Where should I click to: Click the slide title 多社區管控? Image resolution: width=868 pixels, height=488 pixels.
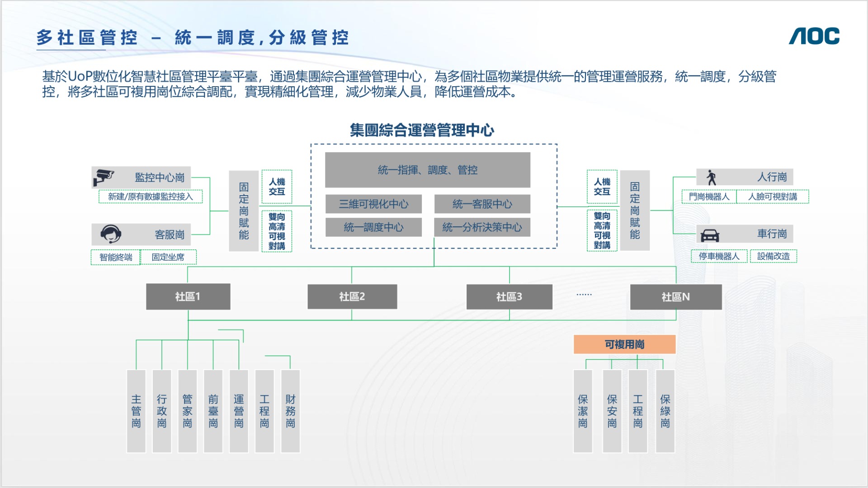pos(87,38)
